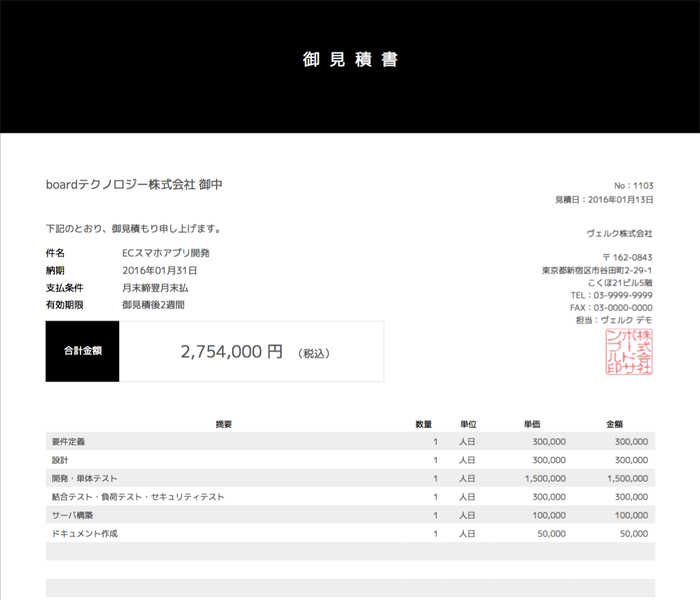Select the total amount 2,754,000 円
This screenshot has width=700, height=600.
232,352
